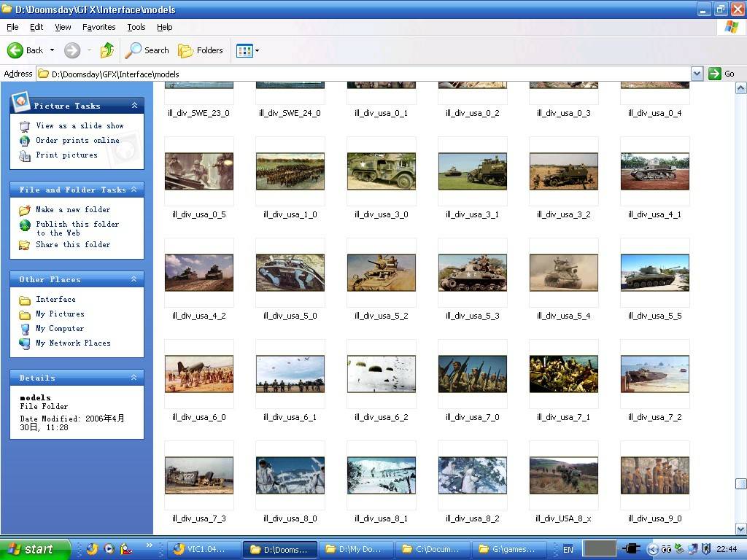Click View as a slide show link
The width and height of the screenshot is (747, 560).
tap(80, 125)
